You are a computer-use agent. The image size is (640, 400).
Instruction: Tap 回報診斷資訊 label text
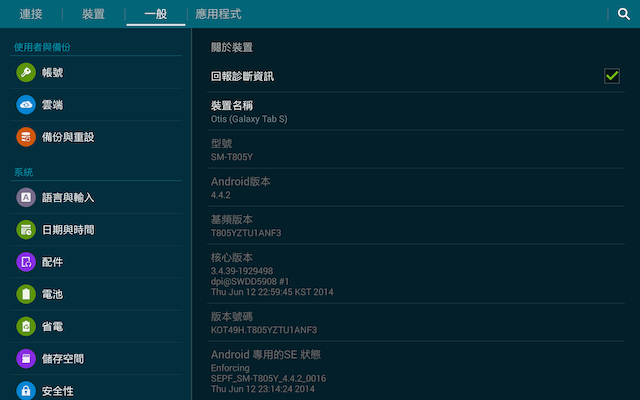242,76
